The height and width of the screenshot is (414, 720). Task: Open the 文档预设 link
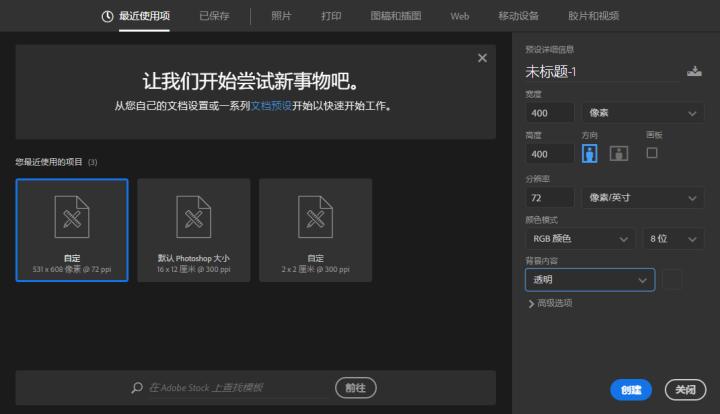271,106
